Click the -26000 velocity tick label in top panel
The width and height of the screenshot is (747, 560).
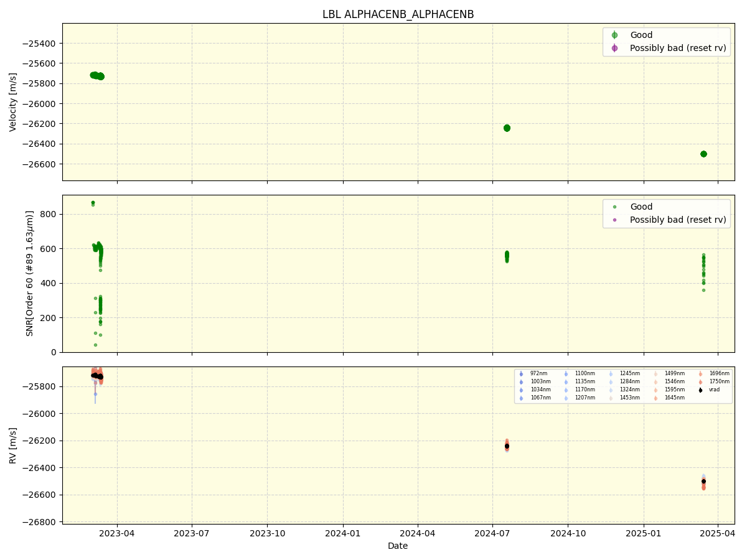pyautogui.click(x=39, y=104)
